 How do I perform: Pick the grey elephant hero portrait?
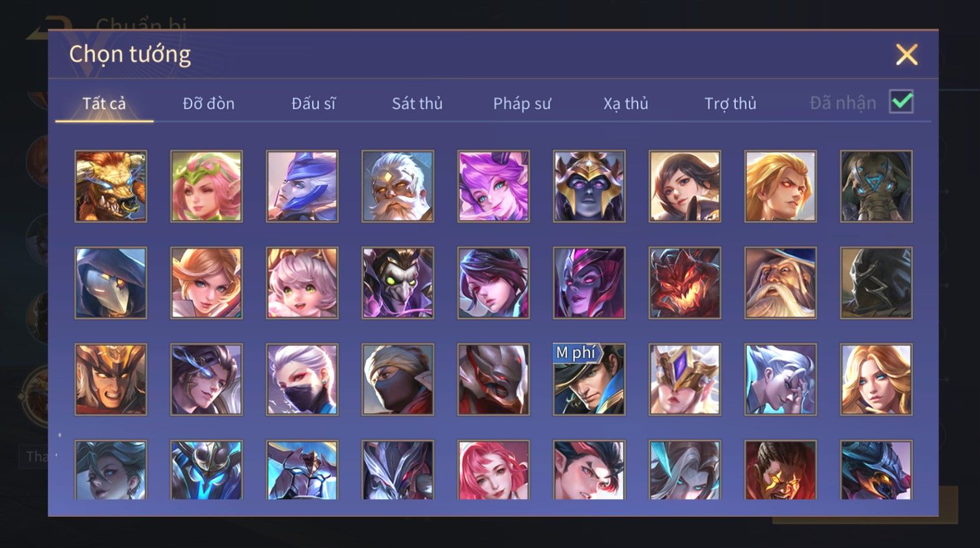click(x=876, y=186)
